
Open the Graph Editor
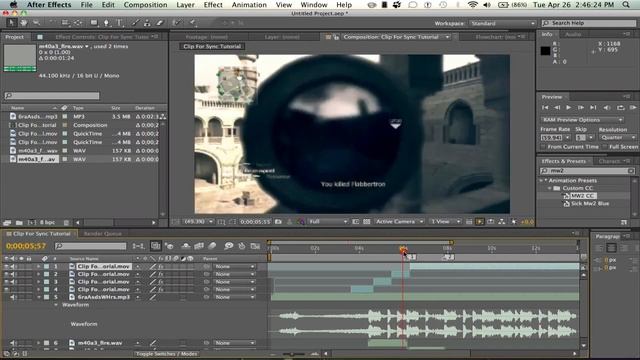click(256, 246)
